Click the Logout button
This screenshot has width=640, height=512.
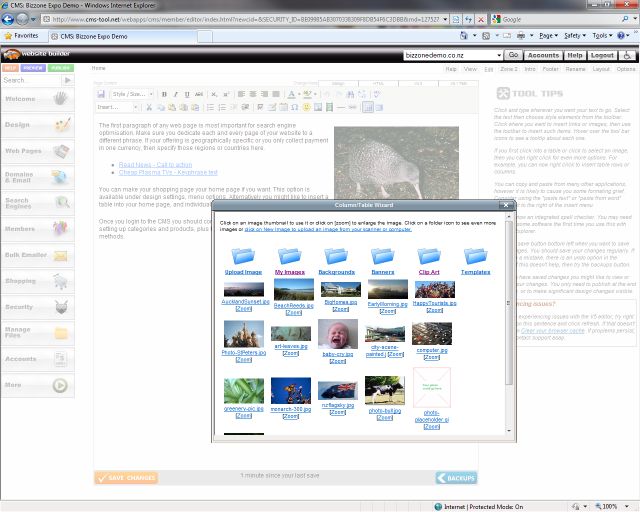pos(602,56)
